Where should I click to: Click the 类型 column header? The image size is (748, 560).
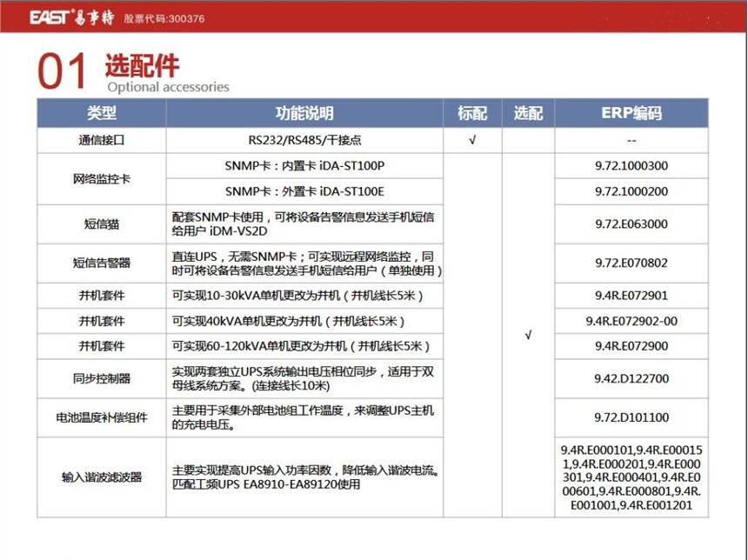[x=101, y=114]
